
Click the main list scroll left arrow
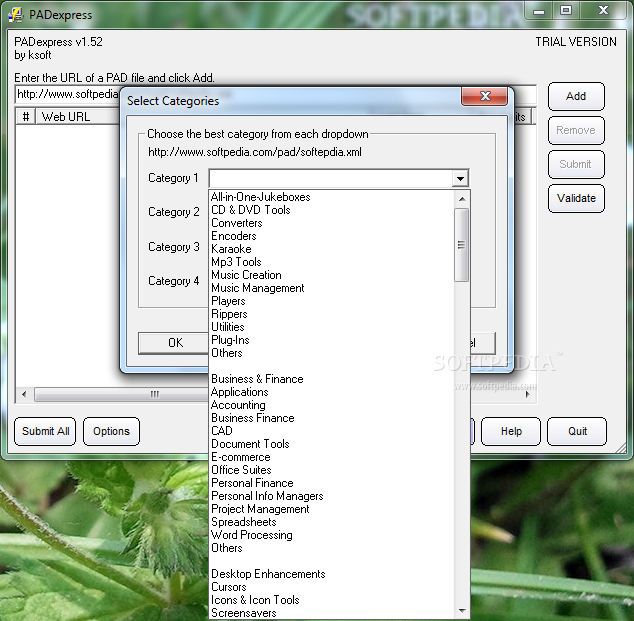pyautogui.click(x=24, y=394)
